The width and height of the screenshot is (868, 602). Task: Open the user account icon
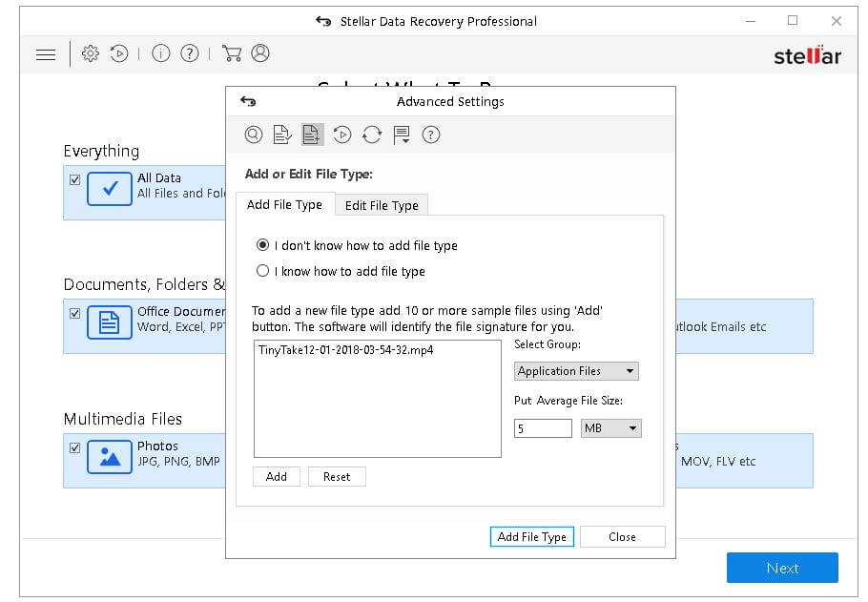[x=260, y=53]
